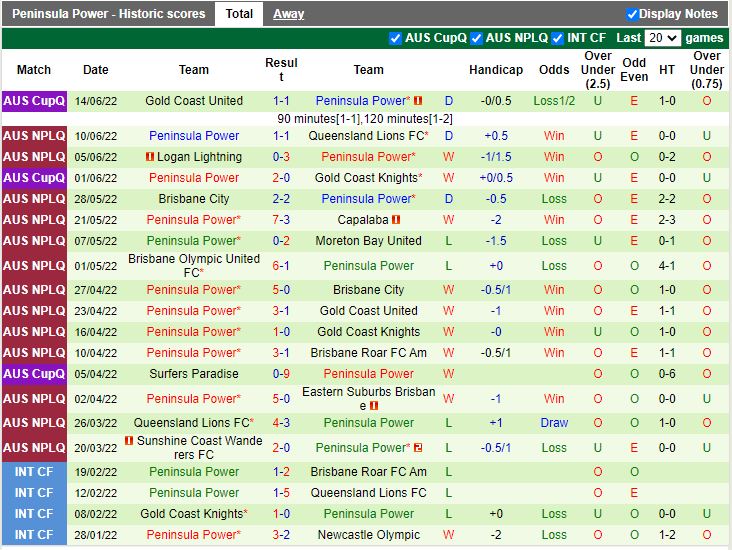
Task: Click red card icon by Sunshine Coast Wanderers
Action: (x=129, y=441)
